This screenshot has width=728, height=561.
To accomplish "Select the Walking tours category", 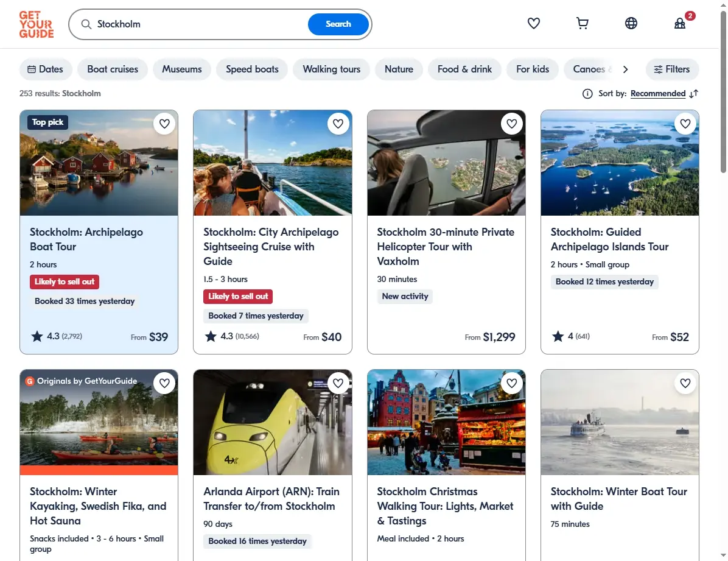I will tap(332, 69).
